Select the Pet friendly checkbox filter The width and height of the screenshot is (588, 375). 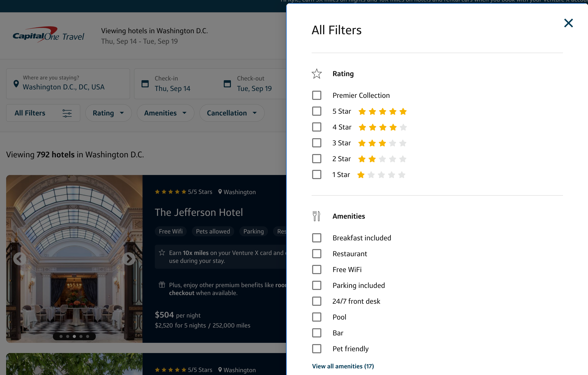pyautogui.click(x=317, y=348)
